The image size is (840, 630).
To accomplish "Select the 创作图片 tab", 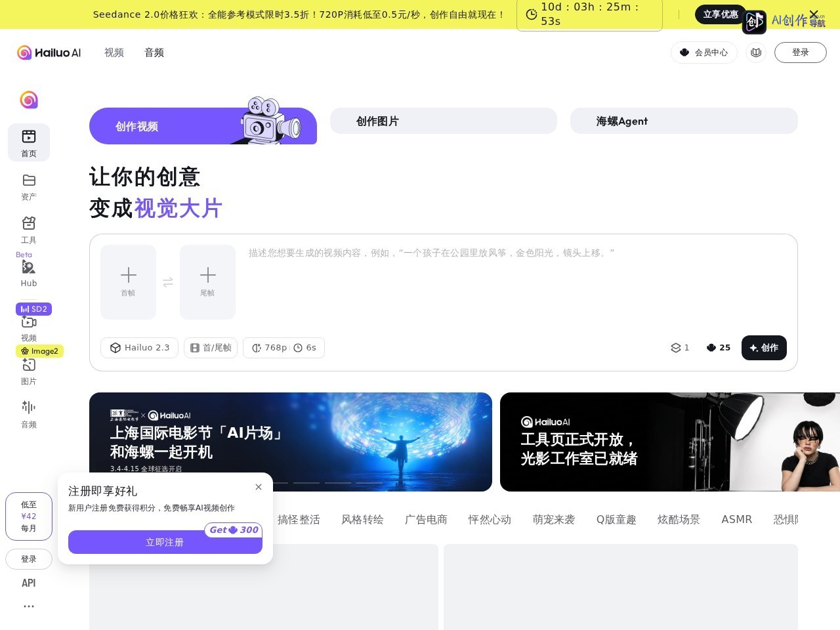I will click(444, 121).
